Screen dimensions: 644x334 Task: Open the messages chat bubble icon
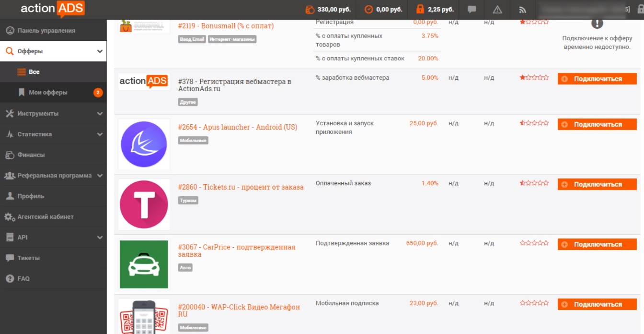click(472, 9)
